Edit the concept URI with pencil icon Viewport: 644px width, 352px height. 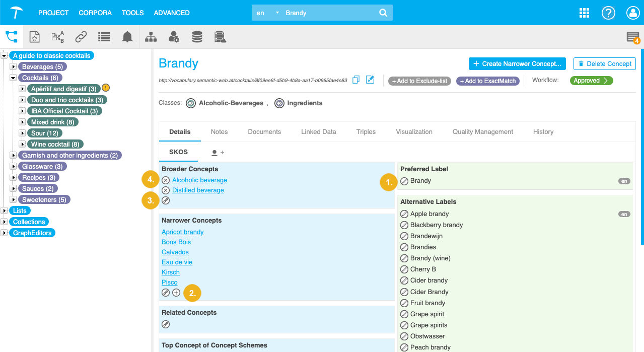(x=370, y=80)
